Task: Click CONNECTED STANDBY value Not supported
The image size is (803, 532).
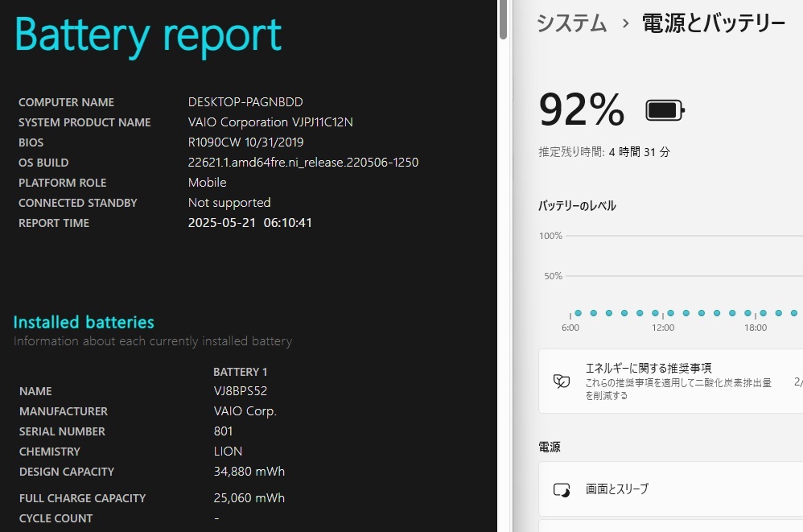Action: coord(229,203)
